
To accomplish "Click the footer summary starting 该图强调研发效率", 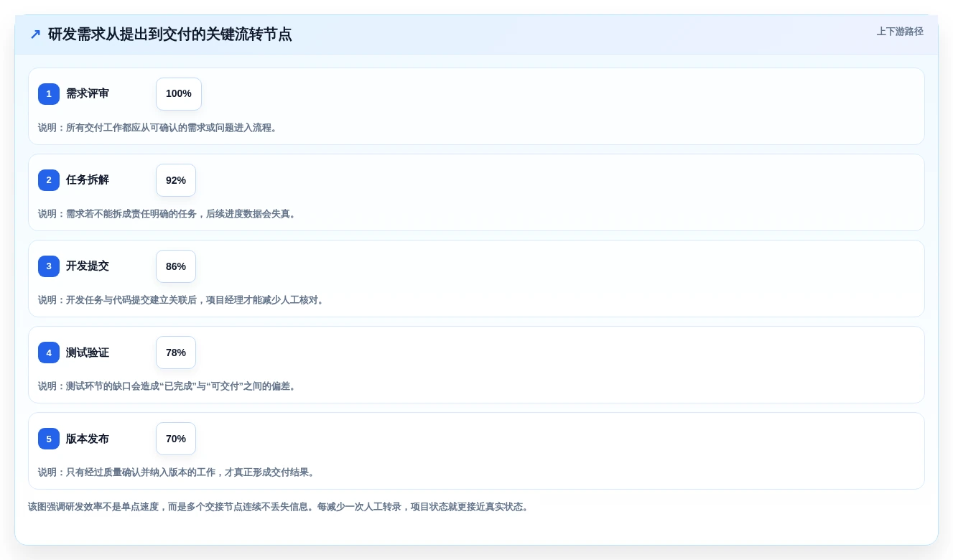I will [279, 507].
